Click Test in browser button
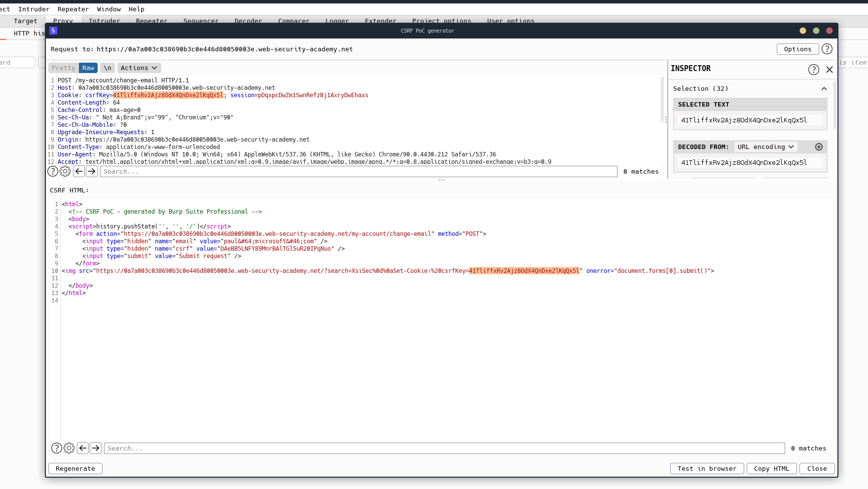 pos(707,468)
